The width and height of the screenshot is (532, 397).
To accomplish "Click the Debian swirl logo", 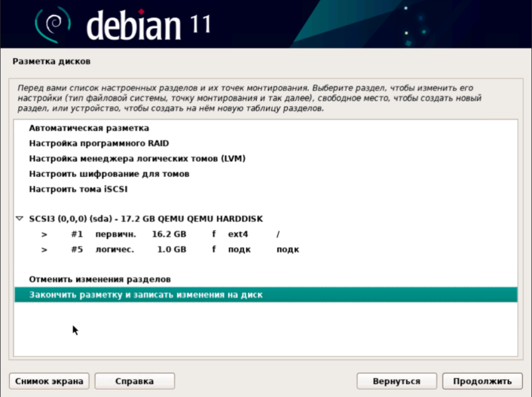I will tap(53, 24).
